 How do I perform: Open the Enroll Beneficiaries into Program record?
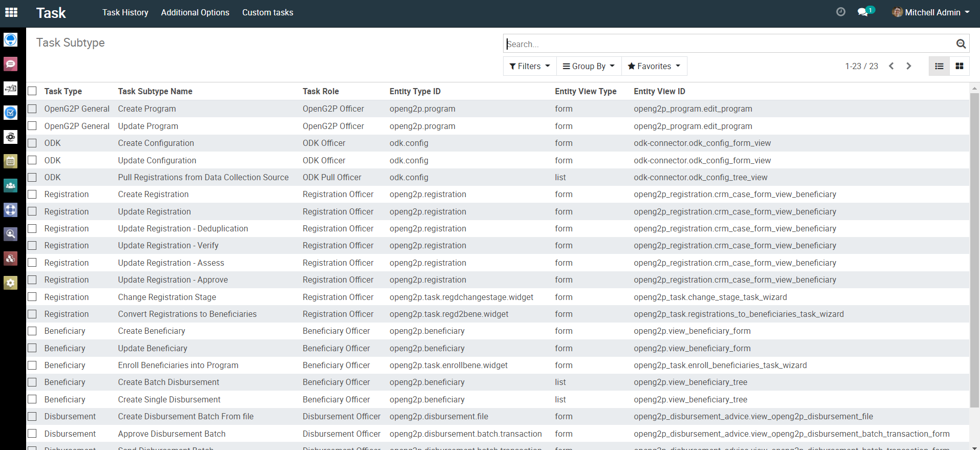point(178,366)
